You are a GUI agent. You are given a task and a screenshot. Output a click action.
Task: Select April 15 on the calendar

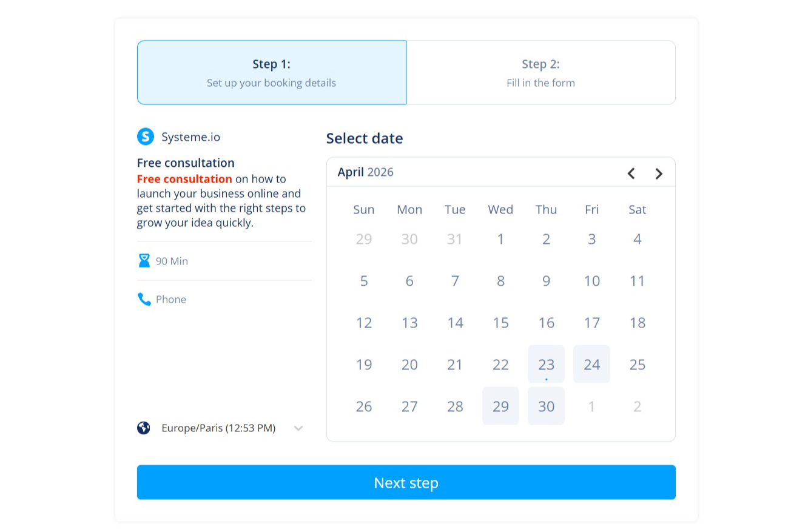pyautogui.click(x=500, y=323)
